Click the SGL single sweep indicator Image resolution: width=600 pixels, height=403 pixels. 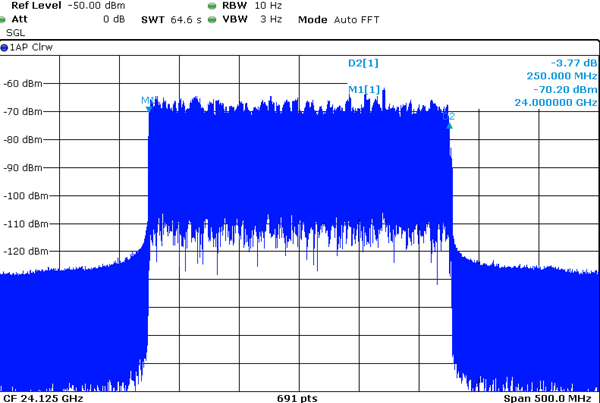pyautogui.click(x=15, y=33)
